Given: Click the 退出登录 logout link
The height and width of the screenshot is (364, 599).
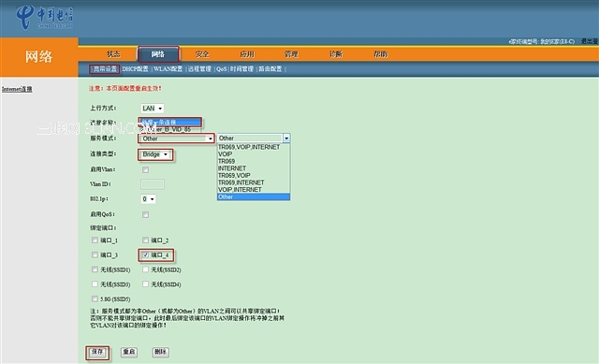Looking at the screenshot, I should (590, 41).
